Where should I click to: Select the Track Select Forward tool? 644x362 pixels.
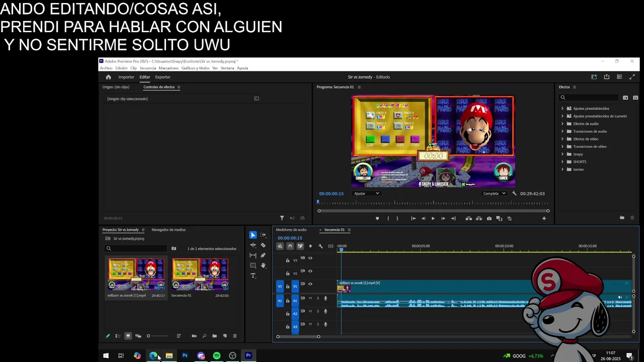pyautogui.click(x=263, y=235)
